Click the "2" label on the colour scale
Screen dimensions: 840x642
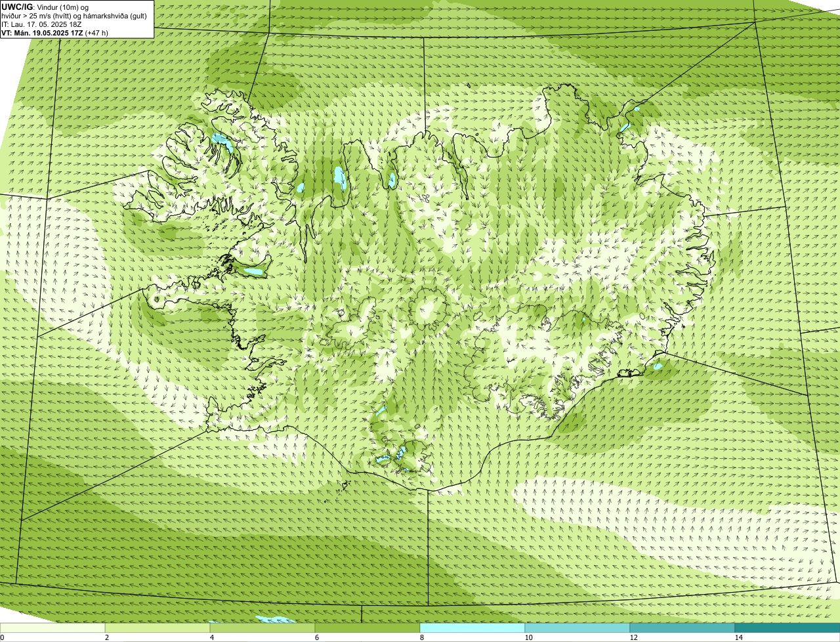pos(106,637)
